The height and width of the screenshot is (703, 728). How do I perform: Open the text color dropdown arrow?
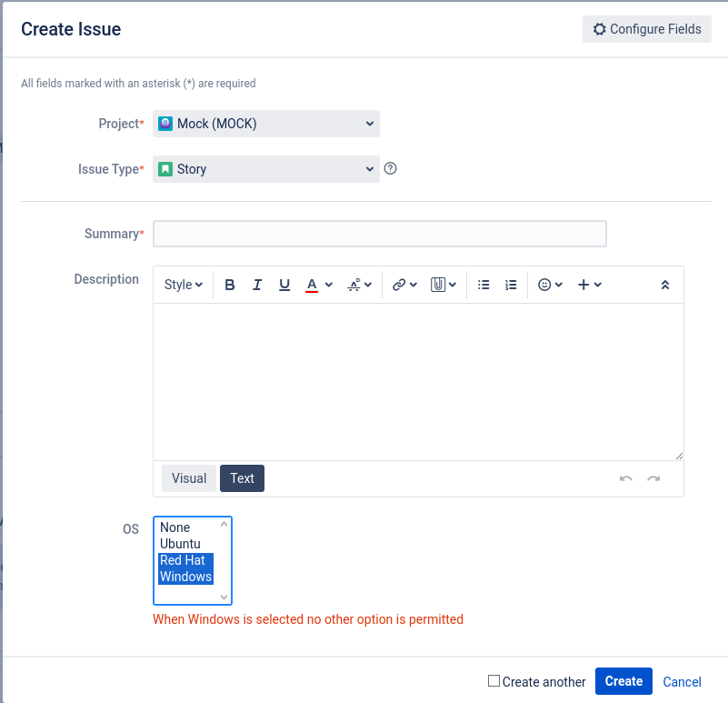pos(329,285)
